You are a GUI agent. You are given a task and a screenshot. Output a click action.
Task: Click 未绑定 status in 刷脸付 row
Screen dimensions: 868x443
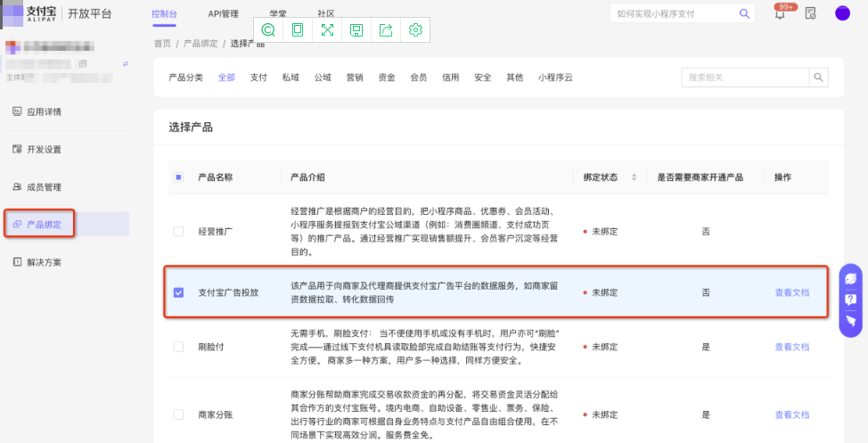point(604,348)
